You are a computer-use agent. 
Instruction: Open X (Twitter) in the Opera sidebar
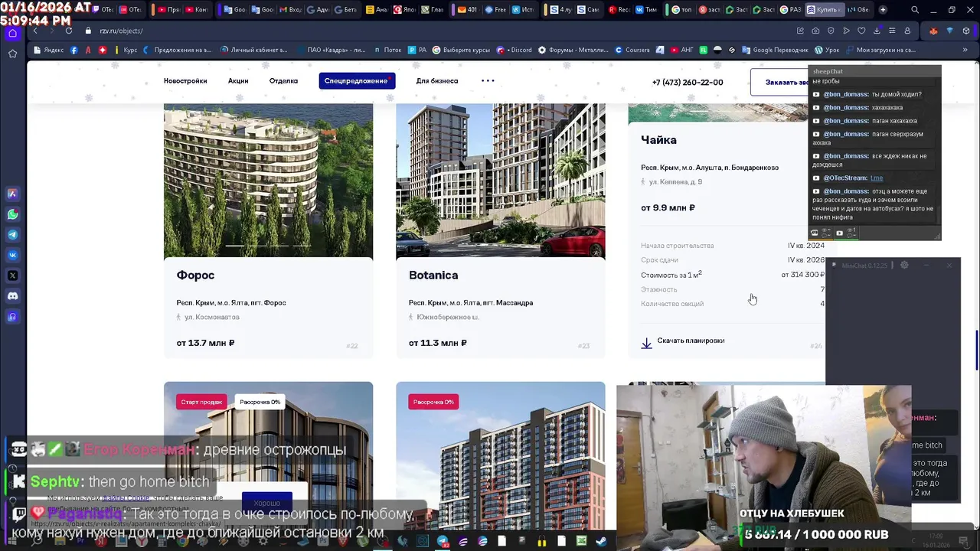[x=12, y=275]
